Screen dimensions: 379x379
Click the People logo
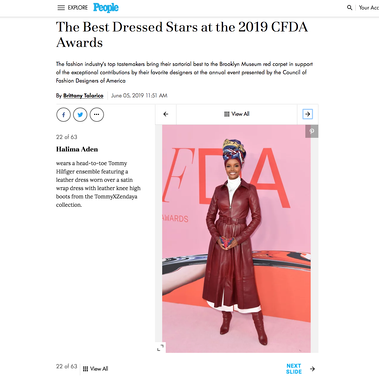coord(106,7)
